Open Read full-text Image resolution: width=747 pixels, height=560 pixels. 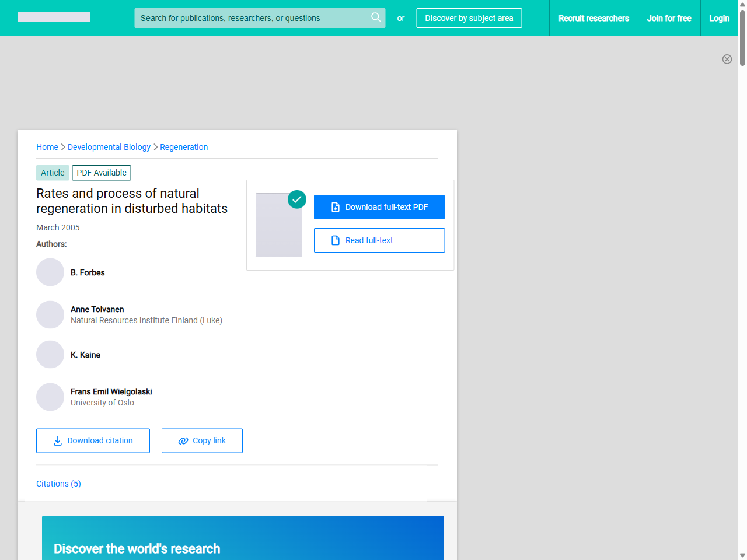tap(379, 240)
